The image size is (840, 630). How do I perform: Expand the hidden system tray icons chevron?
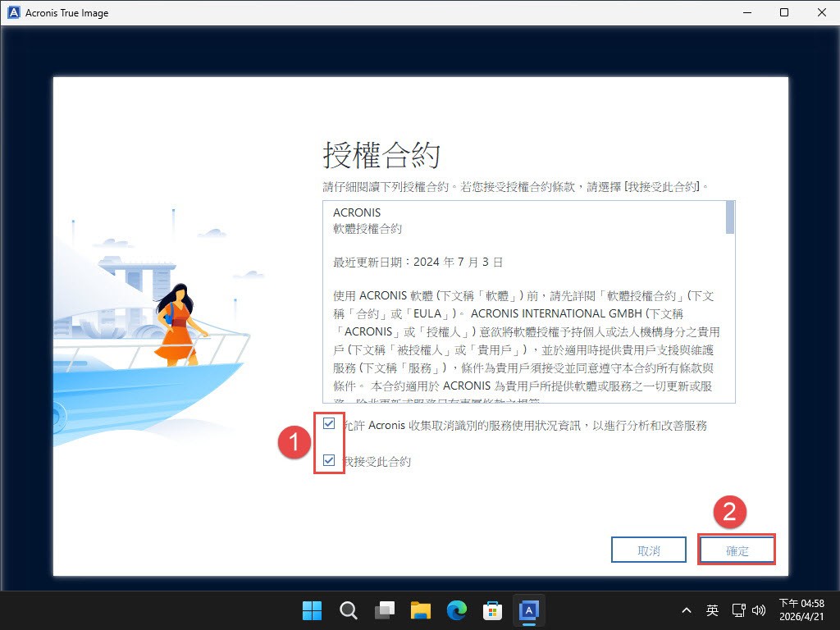coord(687,610)
